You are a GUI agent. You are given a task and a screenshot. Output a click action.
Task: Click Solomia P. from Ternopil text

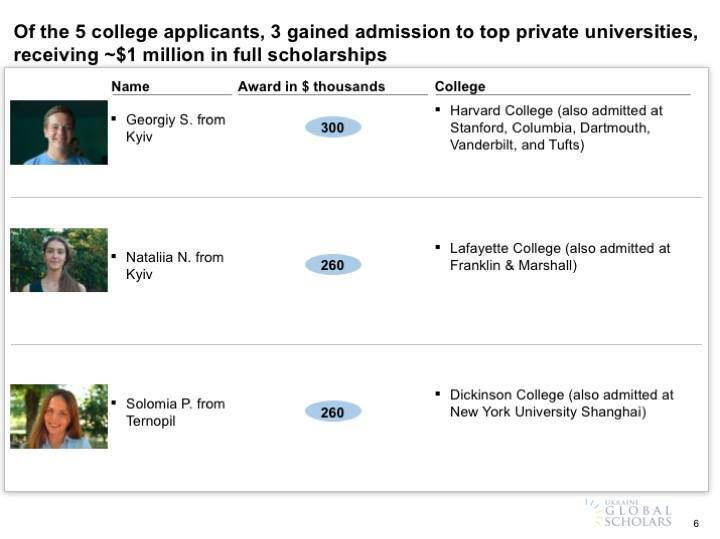[x=175, y=412]
